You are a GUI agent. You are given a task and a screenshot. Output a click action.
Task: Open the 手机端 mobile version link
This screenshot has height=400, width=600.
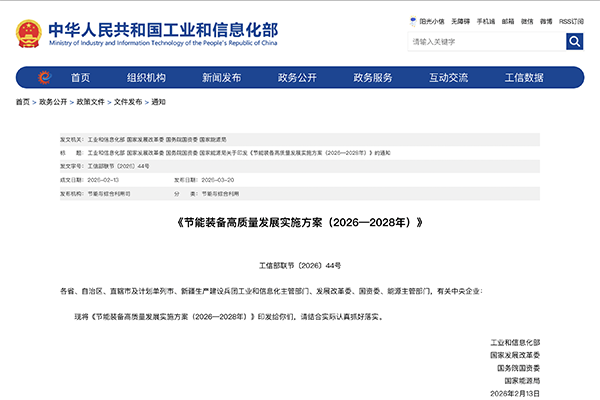click(487, 20)
